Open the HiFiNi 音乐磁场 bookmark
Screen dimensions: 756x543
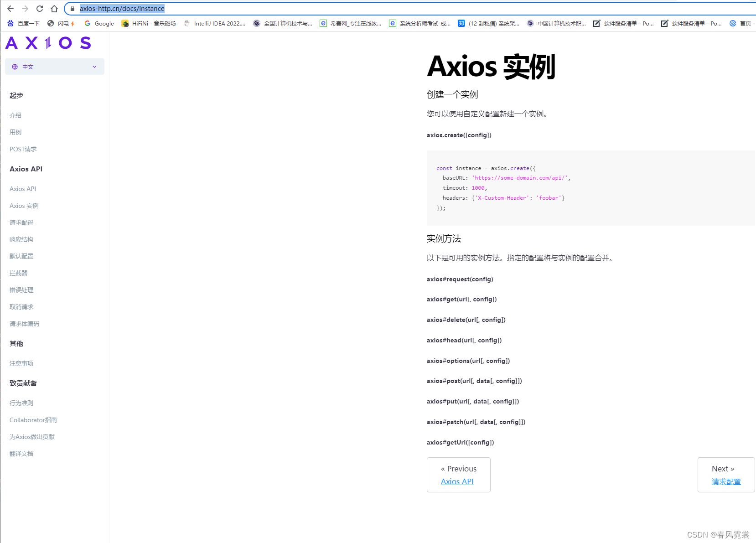pyautogui.click(x=149, y=23)
